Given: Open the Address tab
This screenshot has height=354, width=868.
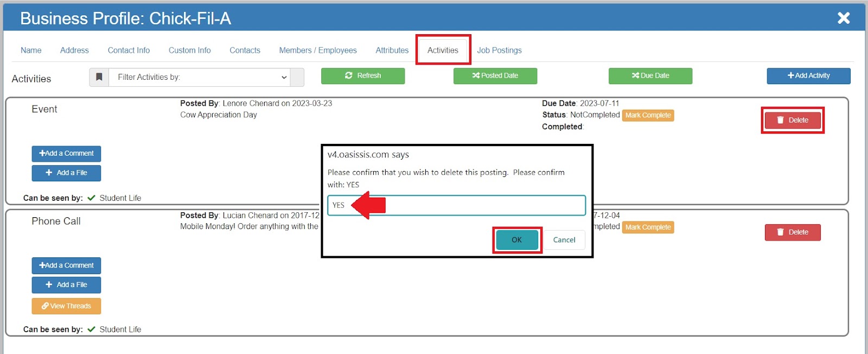Looking at the screenshot, I should pos(74,50).
